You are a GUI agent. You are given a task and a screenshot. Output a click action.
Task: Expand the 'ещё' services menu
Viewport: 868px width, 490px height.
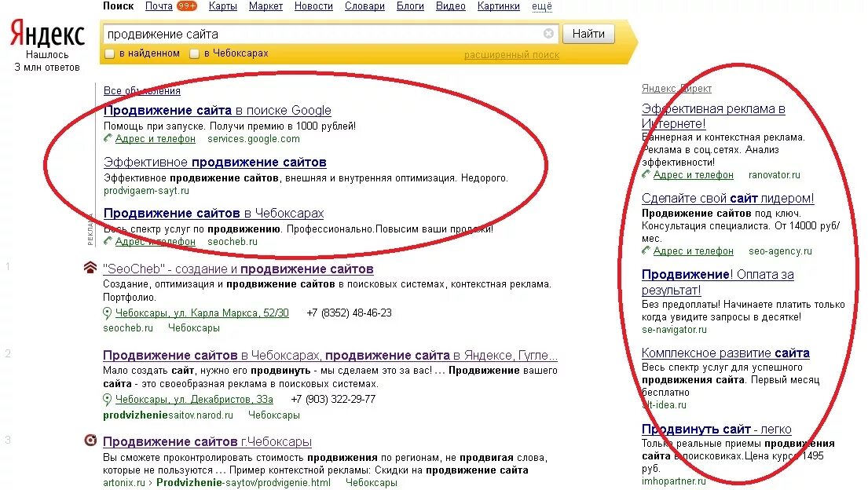point(542,6)
